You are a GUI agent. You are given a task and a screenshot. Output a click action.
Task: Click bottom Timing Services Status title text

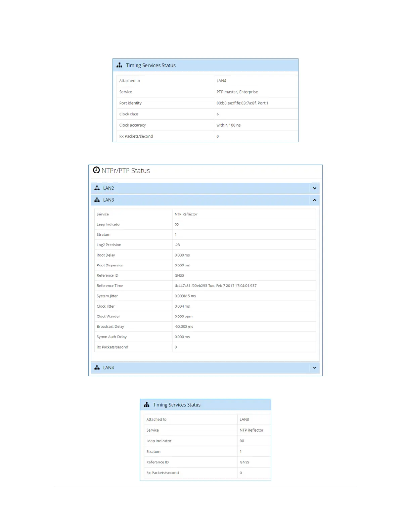point(177,405)
